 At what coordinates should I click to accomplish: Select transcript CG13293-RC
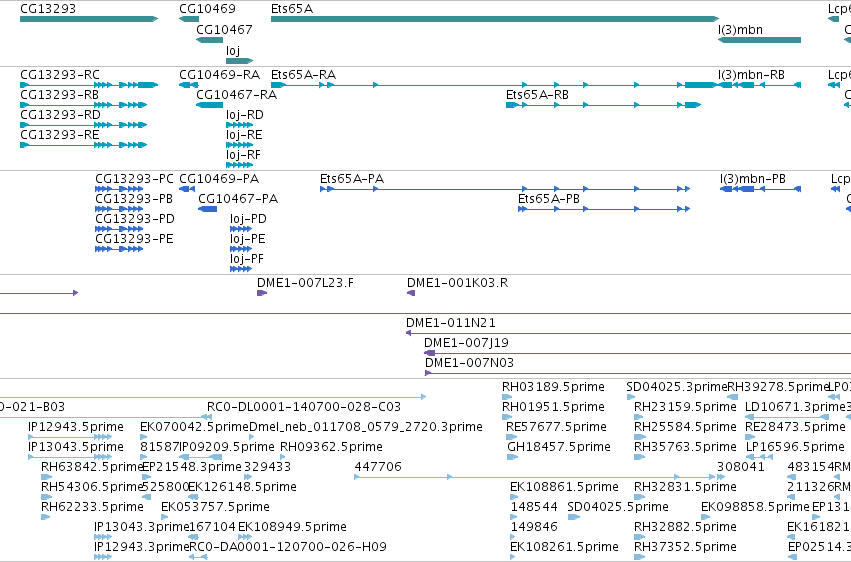pyautogui.click(x=89, y=85)
